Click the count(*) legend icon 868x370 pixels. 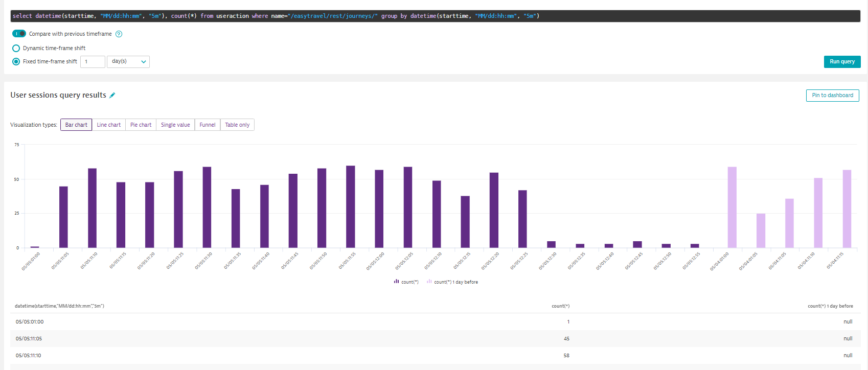point(396,282)
